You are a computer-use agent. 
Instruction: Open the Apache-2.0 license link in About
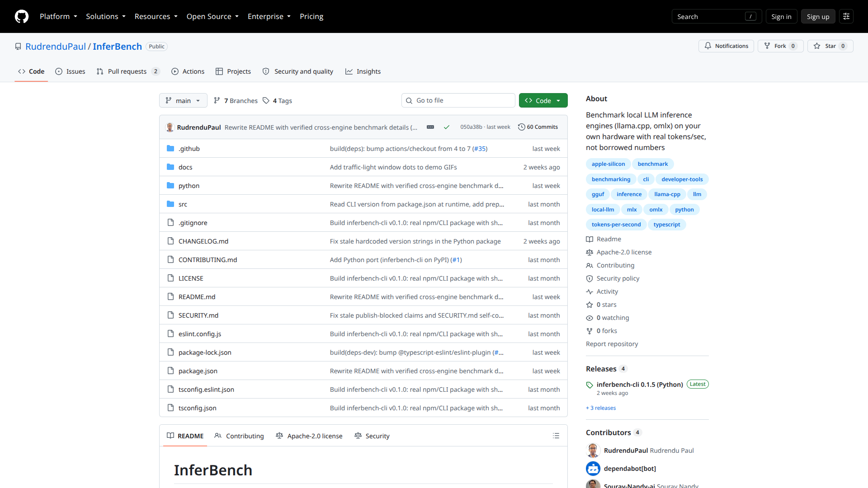coord(624,253)
